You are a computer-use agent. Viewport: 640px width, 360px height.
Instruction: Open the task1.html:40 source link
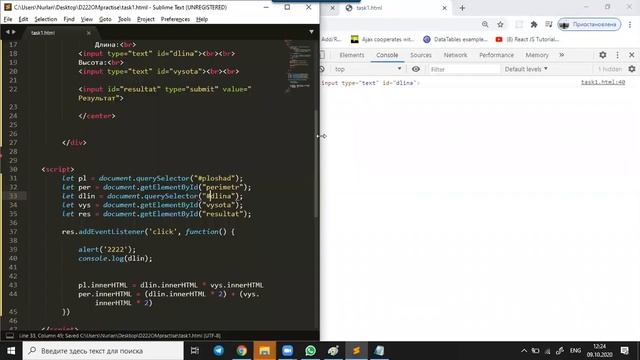point(603,82)
